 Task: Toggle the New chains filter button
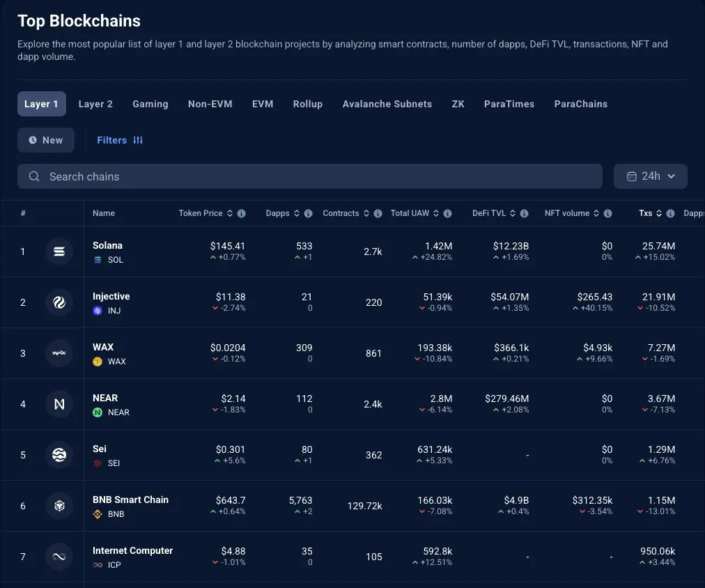click(x=46, y=140)
